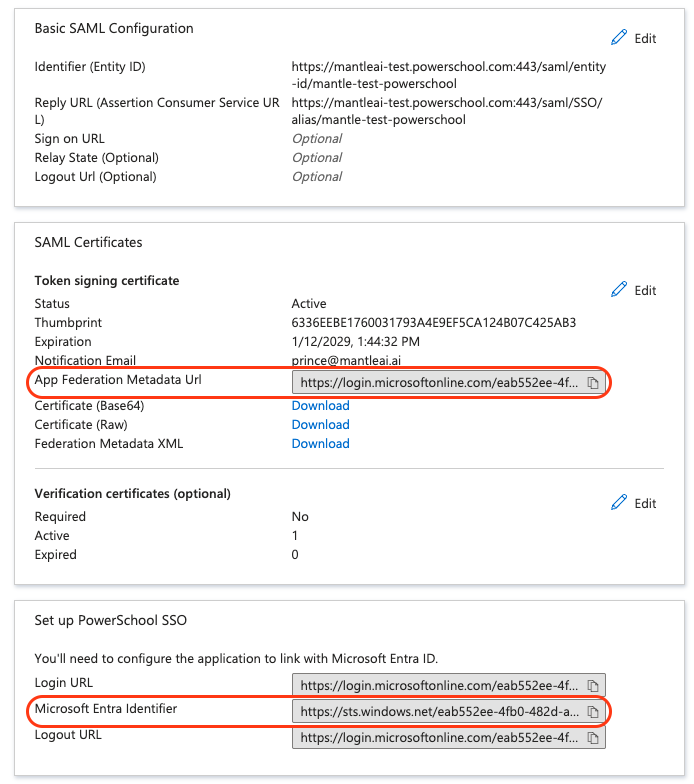Click the Logout URL text field
Viewport: 694px width, 784px height.
[436, 738]
